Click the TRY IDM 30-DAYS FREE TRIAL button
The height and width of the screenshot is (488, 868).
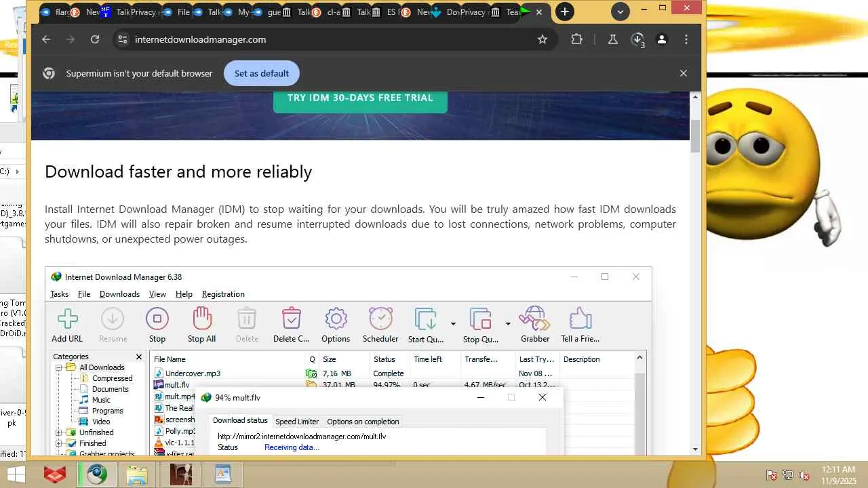coord(360,99)
